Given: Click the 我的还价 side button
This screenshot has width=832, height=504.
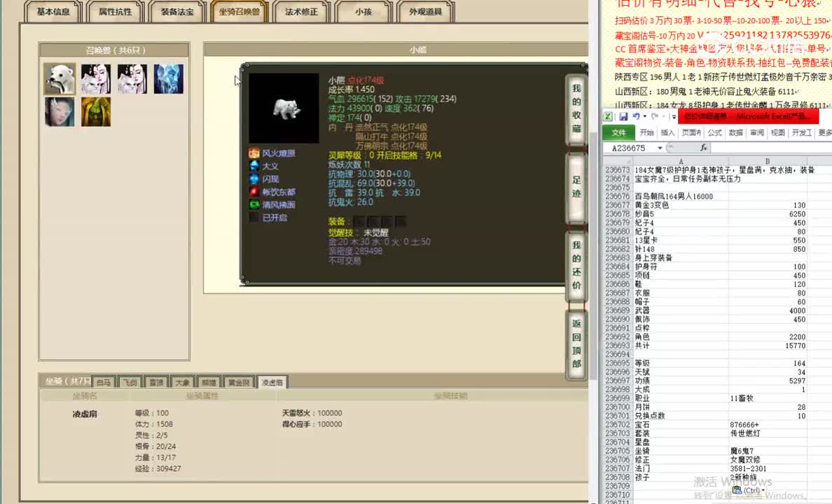Looking at the screenshot, I should (x=576, y=265).
